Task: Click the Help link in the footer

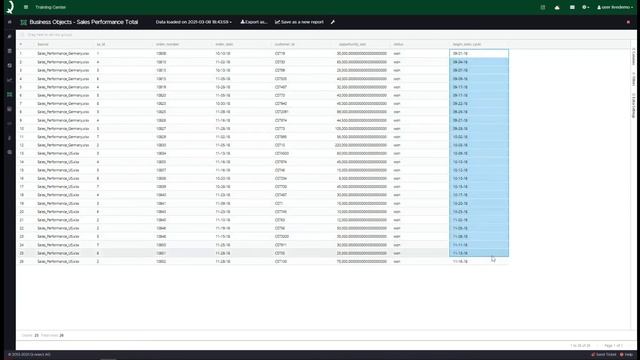Action: (627, 355)
